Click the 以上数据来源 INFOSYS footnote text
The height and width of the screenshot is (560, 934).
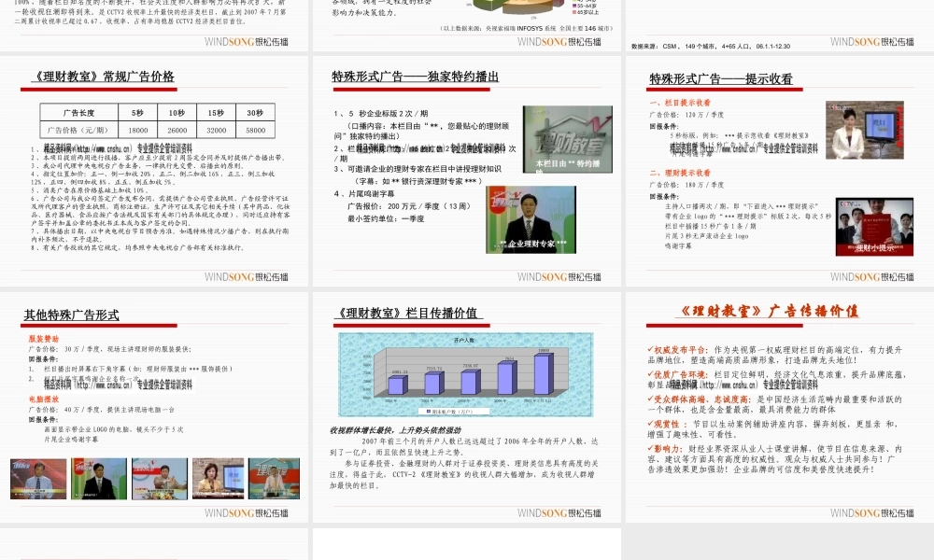pos(527,28)
